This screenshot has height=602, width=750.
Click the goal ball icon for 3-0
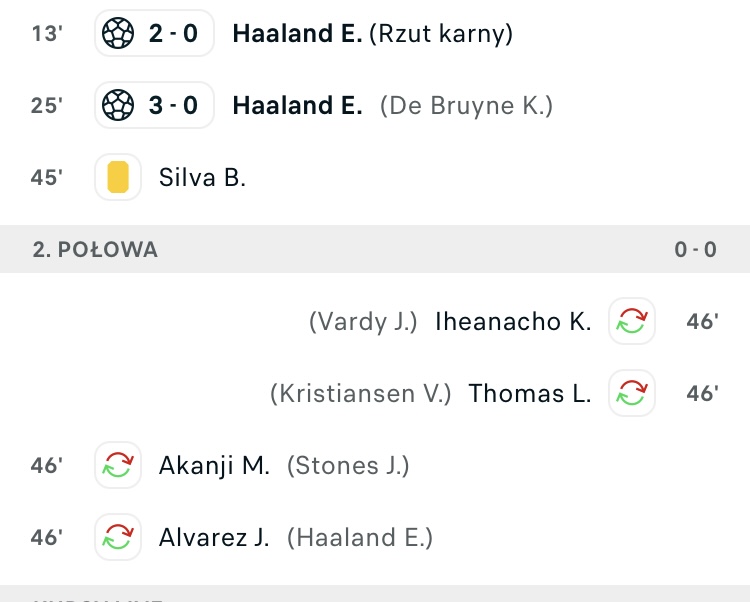point(118,105)
